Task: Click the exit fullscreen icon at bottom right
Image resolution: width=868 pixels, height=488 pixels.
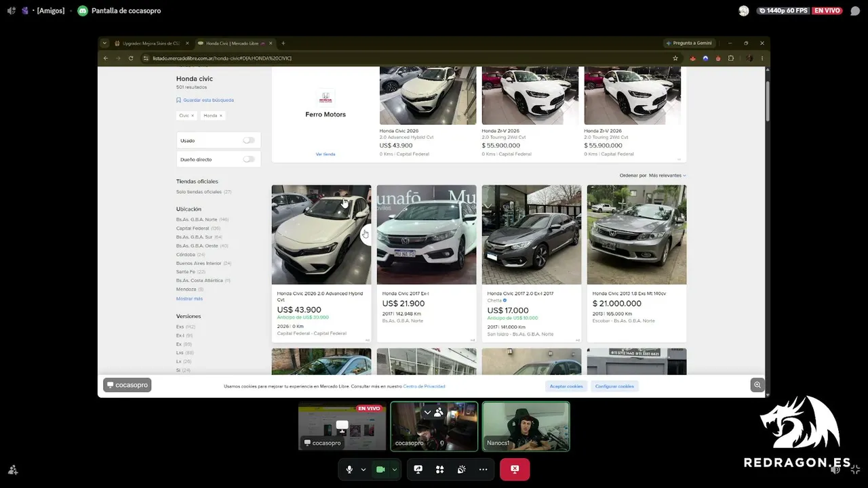Action: (855, 469)
